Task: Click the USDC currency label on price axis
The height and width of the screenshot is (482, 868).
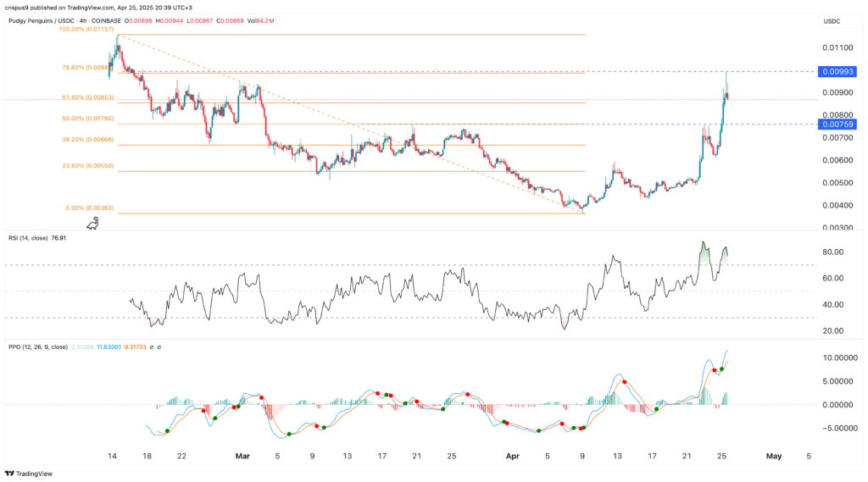Action: [832, 21]
